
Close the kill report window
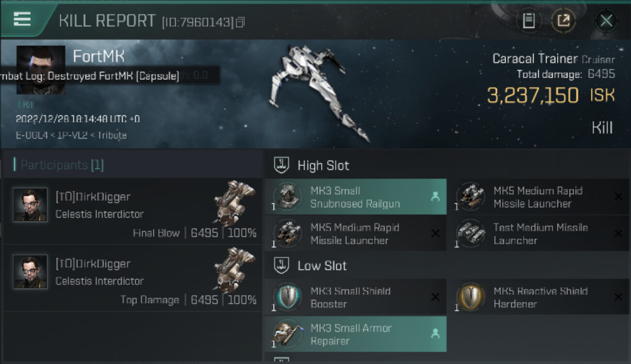(606, 21)
